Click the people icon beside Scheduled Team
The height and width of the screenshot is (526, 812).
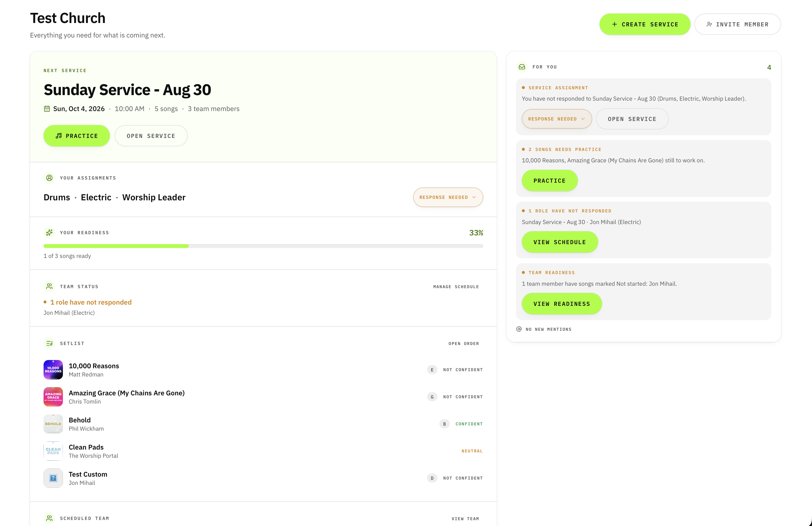[49, 518]
